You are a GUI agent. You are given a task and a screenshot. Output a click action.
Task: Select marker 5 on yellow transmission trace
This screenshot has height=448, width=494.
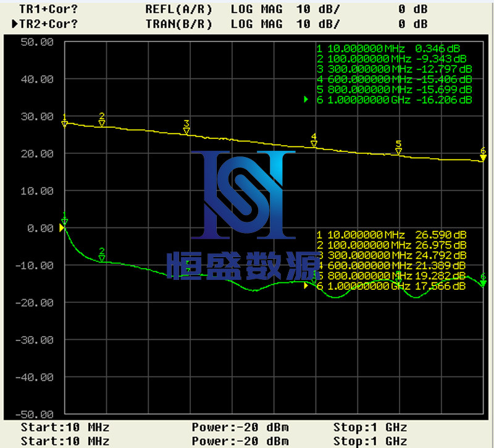click(398, 148)
